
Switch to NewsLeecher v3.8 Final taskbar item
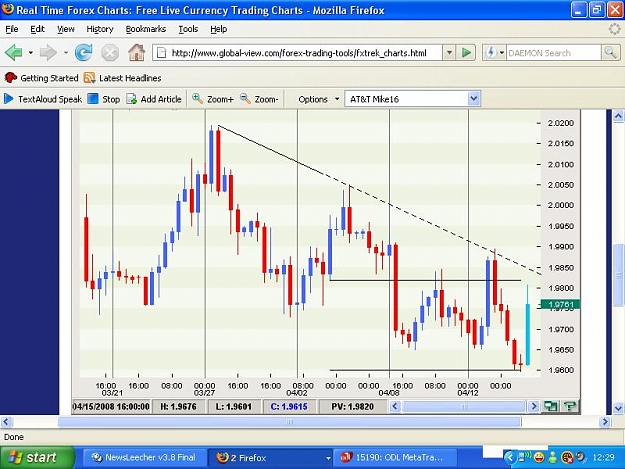[144, 457]
